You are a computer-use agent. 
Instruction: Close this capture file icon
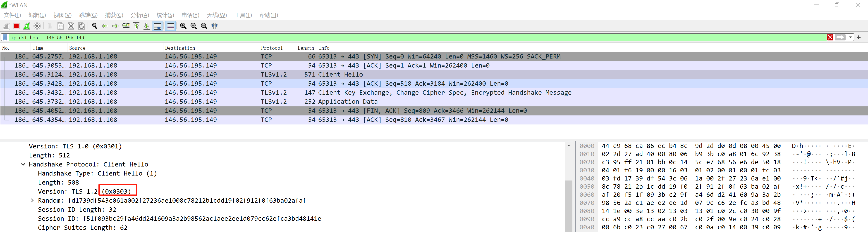[x=71, y=26]
